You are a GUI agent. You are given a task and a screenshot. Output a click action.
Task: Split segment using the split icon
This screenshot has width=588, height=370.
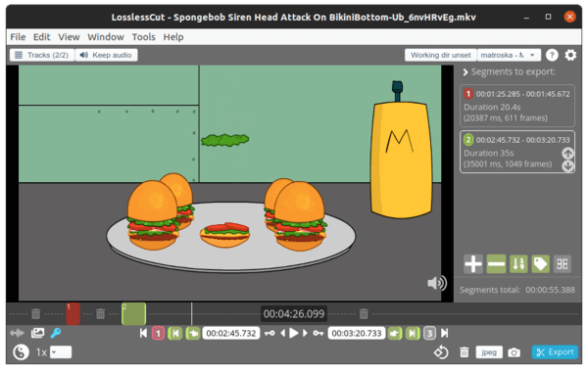click(x=563, y=264)
